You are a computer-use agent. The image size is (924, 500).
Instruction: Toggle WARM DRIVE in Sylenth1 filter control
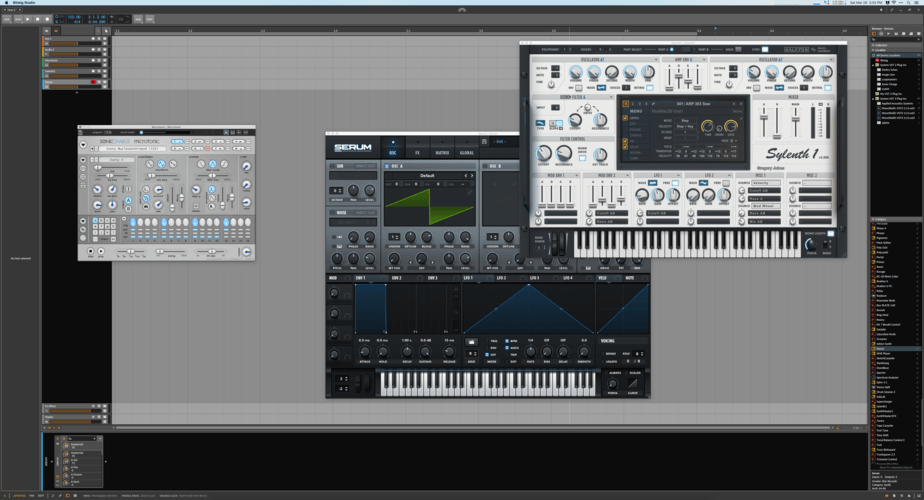pos(582,158)
